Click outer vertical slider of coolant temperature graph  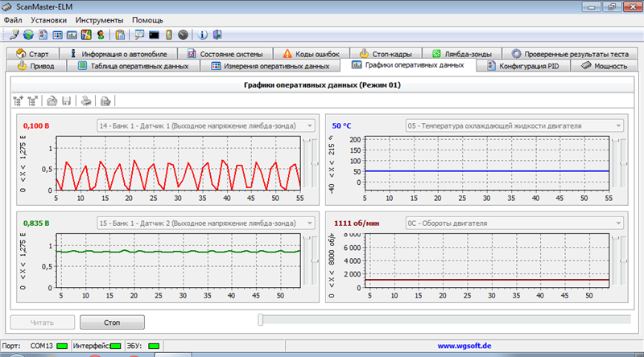point(623,163)
